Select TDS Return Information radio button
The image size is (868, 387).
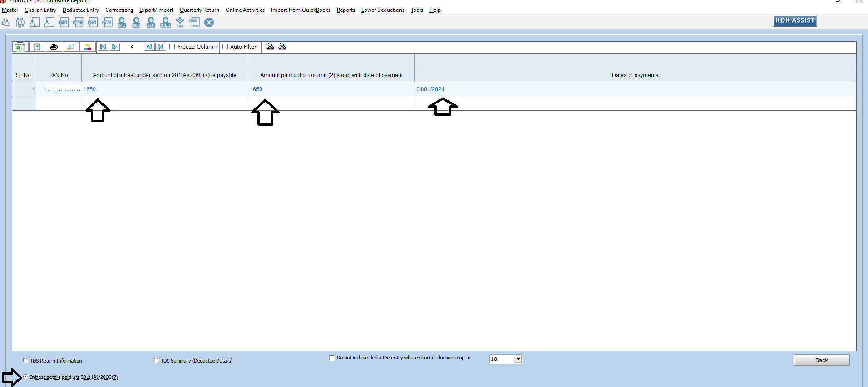(x=25, y=360)
